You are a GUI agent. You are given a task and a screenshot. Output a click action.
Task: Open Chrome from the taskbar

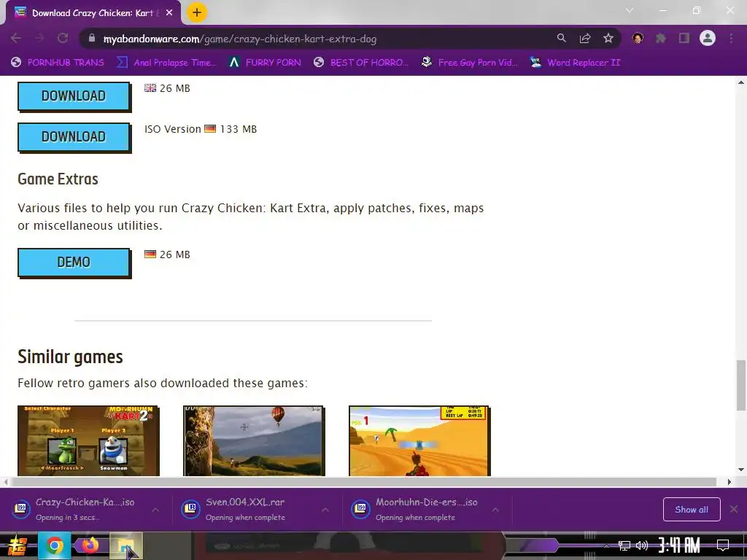54,545
